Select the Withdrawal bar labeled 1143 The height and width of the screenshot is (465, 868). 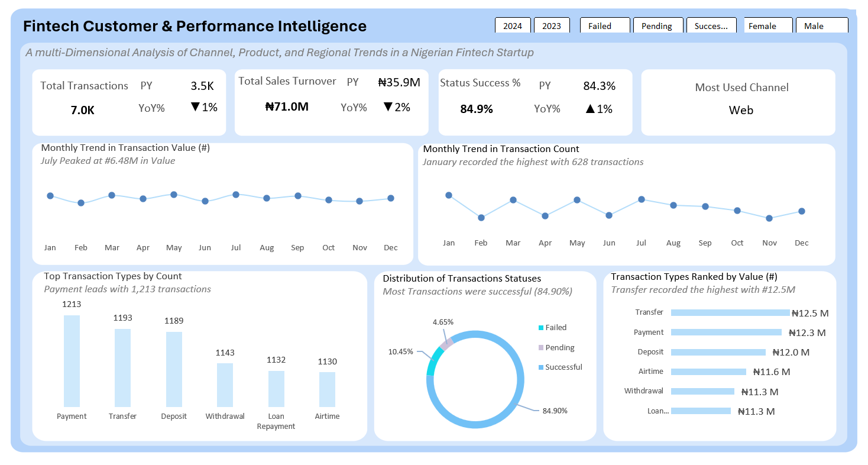pos(225,385)
